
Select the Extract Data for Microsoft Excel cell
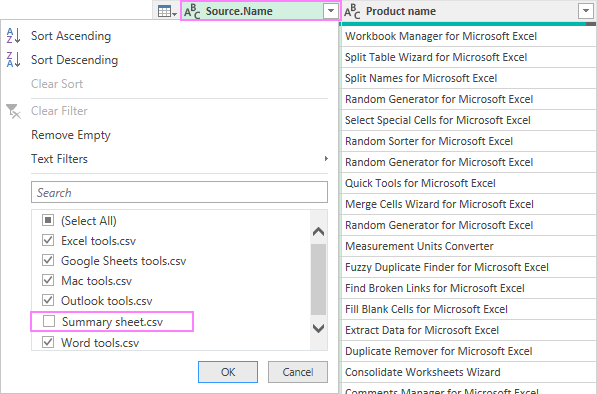tap(468, 330)
